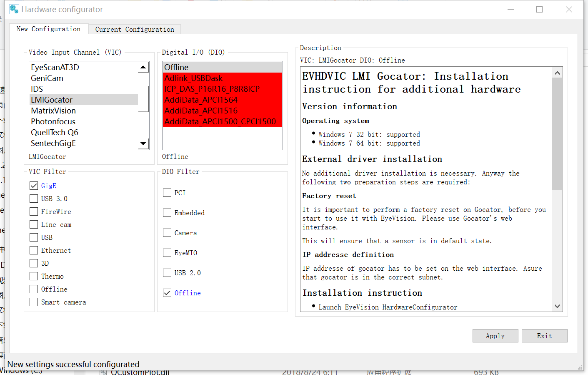Select Photonfocus video input channel
This screenshot has width=588, height=375.
coord(53,121)
